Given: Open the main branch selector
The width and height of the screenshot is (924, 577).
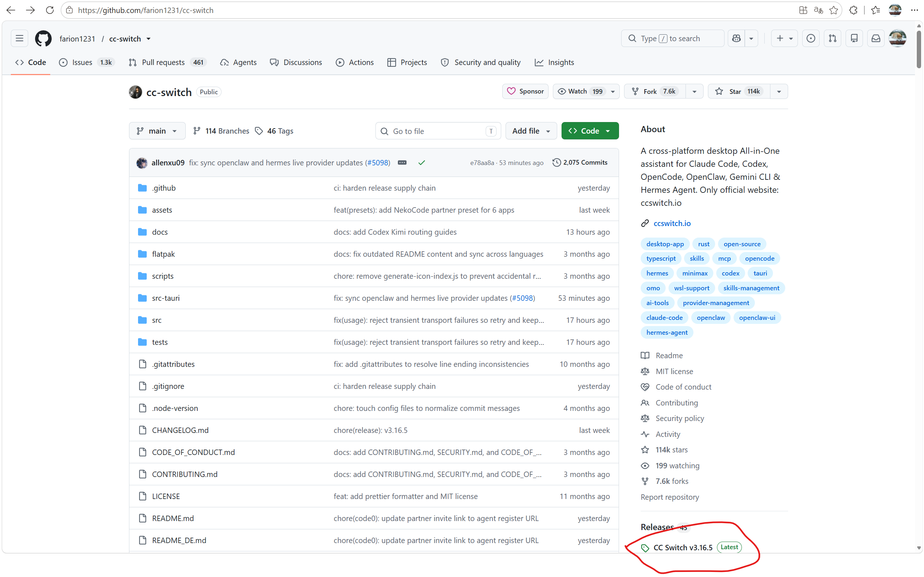Looking at the screenshot, I should point(157,131).
